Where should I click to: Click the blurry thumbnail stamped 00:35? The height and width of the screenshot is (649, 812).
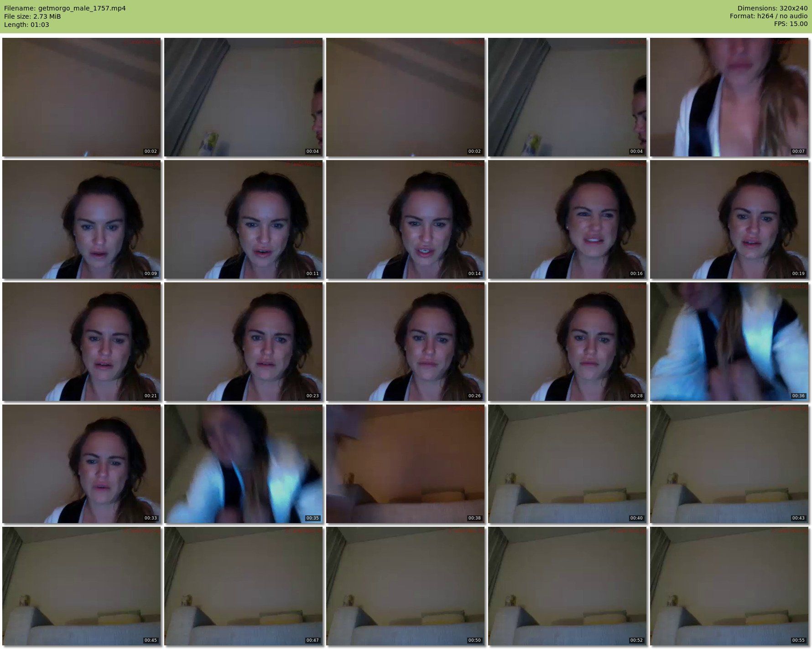[243, 464]
